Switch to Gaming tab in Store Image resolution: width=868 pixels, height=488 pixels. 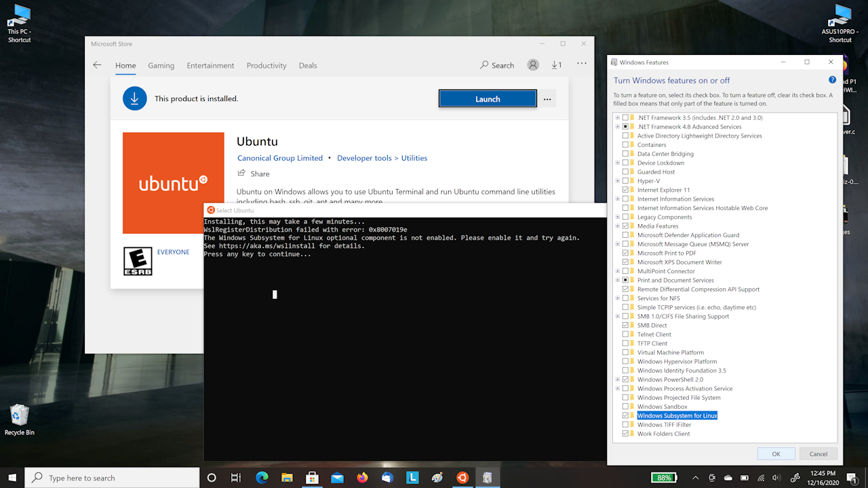(x=161, y=66)
